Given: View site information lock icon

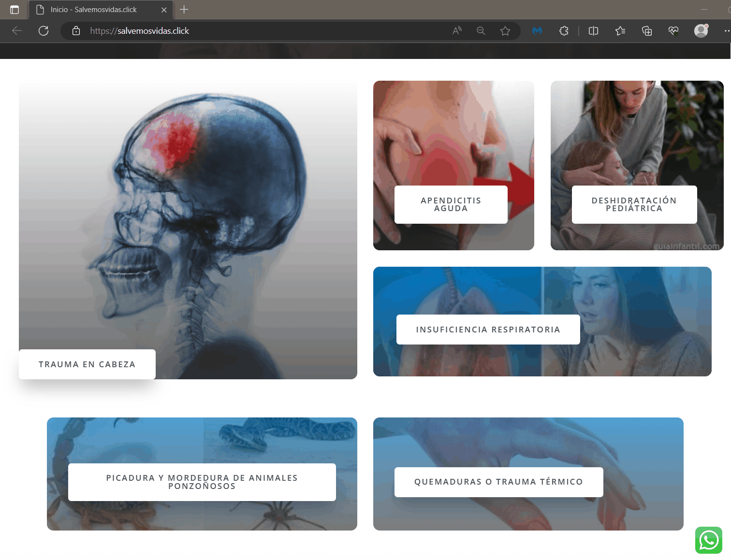Looking at the screenshot, I should click(x=76, y=31).
